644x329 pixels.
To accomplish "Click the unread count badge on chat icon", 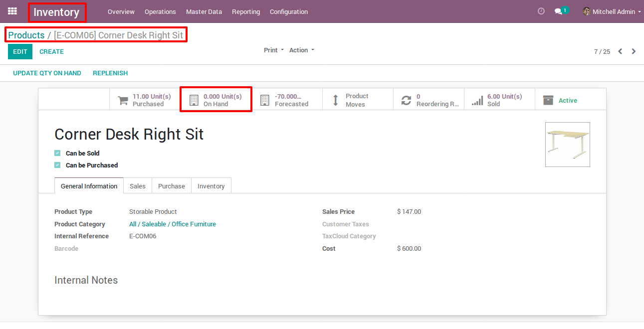I will [x=565, y=9].
